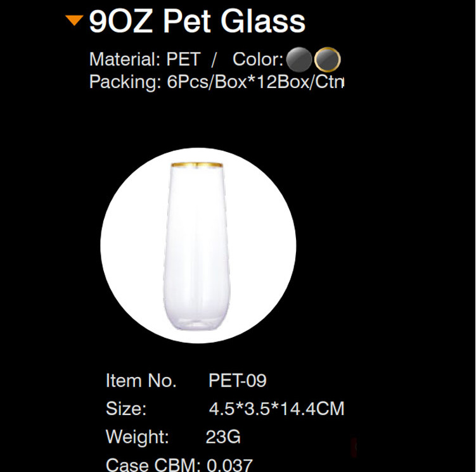This screenshot has width=476, height=472.
Task: Click the "Size:" label
Action: (126, 409)
